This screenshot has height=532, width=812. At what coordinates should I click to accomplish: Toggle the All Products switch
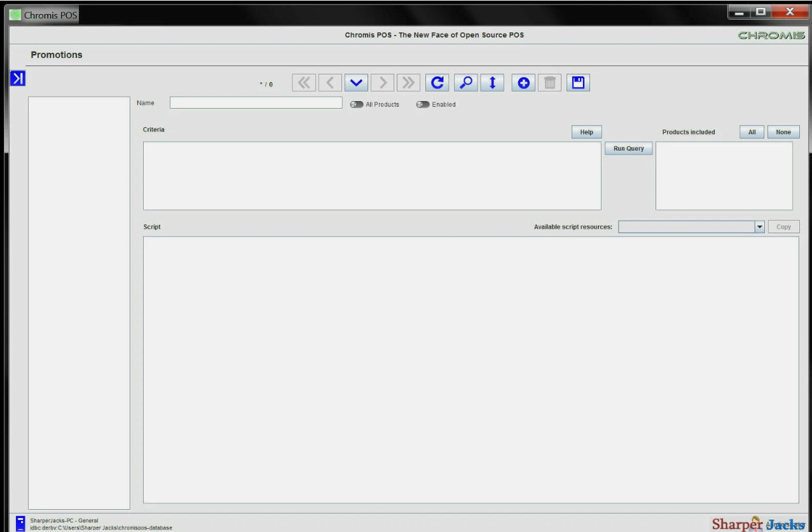[356, 105]
